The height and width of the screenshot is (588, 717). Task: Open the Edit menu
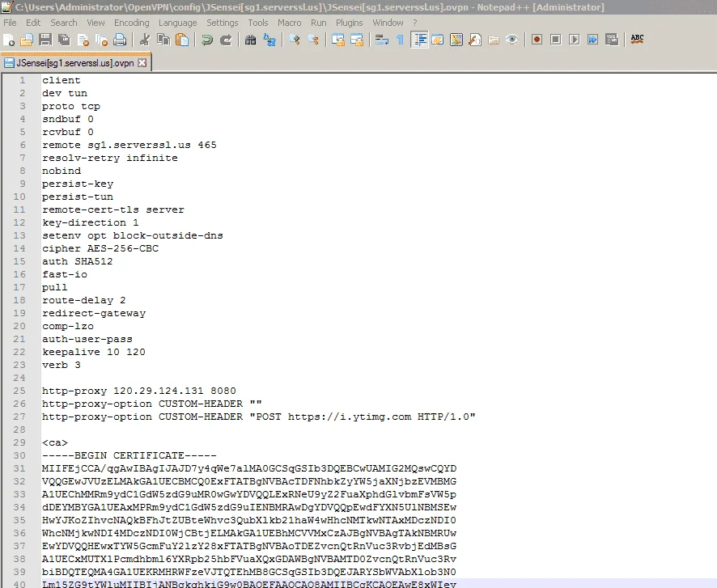click(x=33, y=23)
